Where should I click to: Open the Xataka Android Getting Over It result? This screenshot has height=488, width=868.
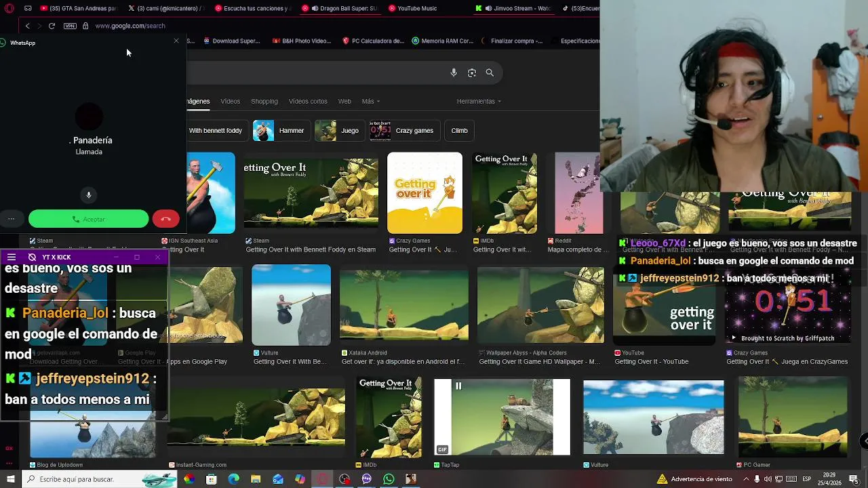tap(403, 305)
